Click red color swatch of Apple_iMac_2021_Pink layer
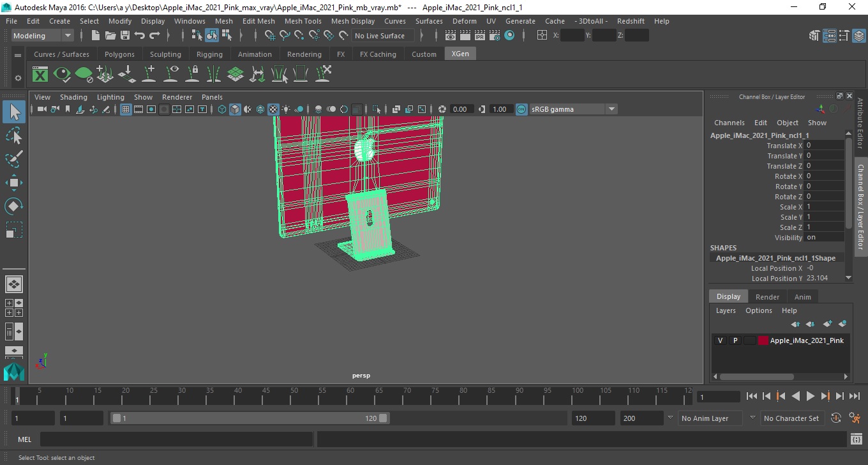 (763, 340)
